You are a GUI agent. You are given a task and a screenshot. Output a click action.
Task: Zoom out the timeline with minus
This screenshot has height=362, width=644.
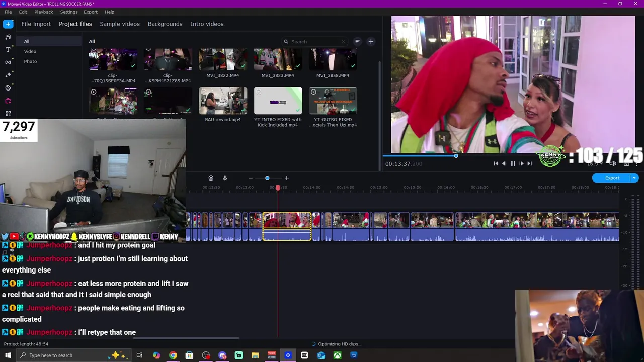(251, 178)
